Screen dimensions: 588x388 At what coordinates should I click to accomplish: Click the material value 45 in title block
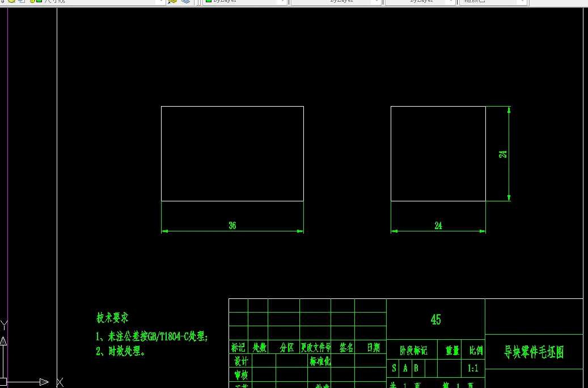pyautogui.click(x=435, y=319)
